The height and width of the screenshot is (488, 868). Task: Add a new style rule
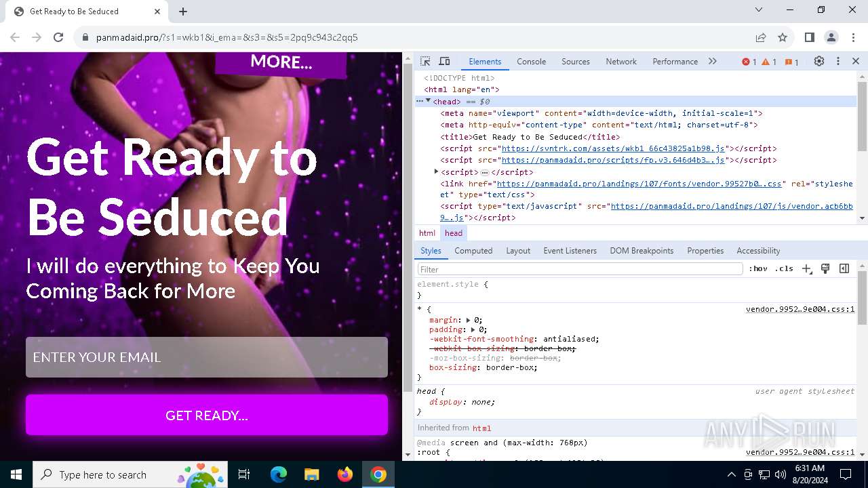806,268
